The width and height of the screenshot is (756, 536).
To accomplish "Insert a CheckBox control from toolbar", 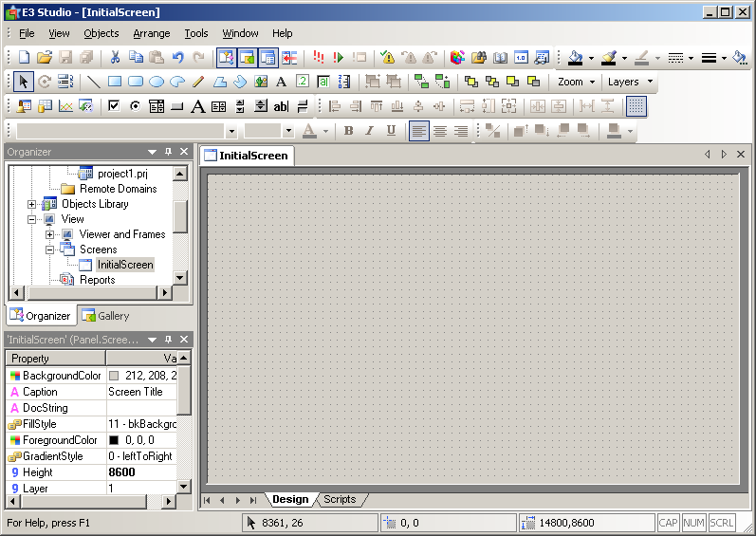I will pos(114,106).
